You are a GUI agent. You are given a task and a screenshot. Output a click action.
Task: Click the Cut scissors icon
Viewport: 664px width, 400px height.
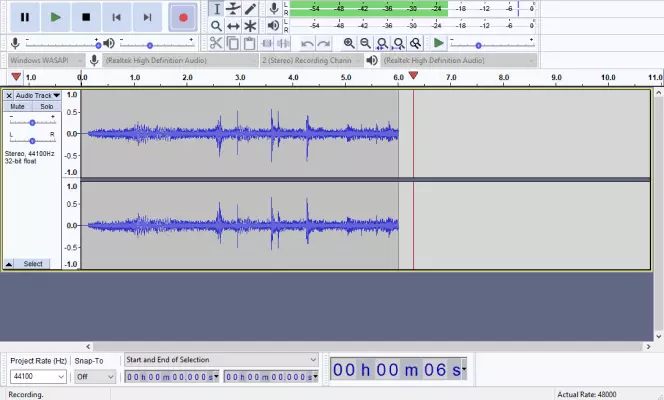pyautogui.click(x=216, y=43)
